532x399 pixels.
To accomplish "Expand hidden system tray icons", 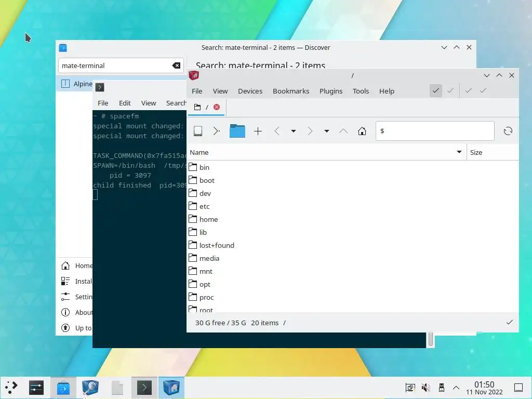I will [x=456, y=388].
